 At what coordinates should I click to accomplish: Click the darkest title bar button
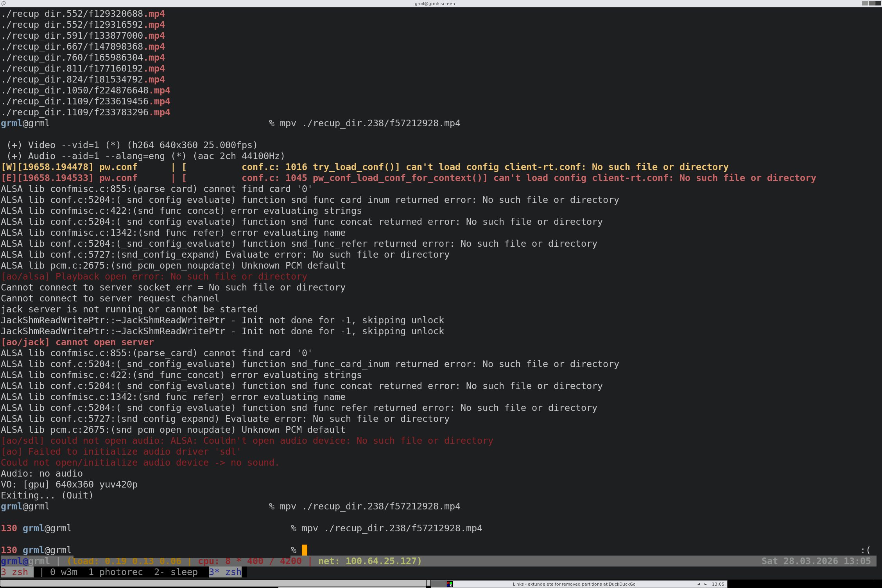[878, 3]
